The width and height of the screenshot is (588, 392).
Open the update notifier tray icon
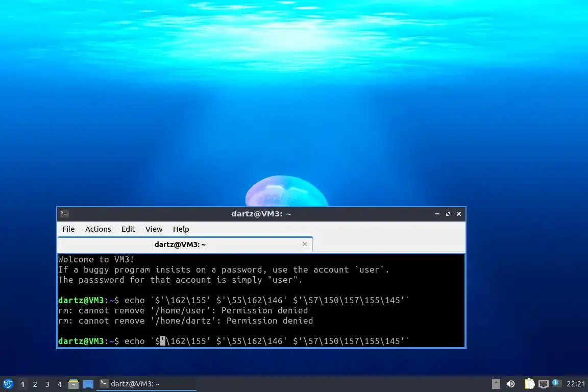556,383
